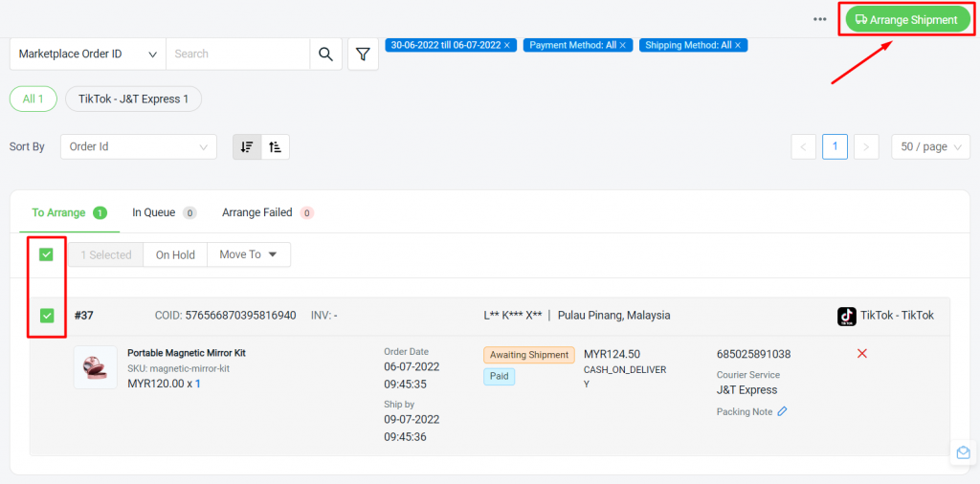Remove the Payment Method filter tag
The height and width of the screenshot is (484, 980).
[x=622, y=46]
